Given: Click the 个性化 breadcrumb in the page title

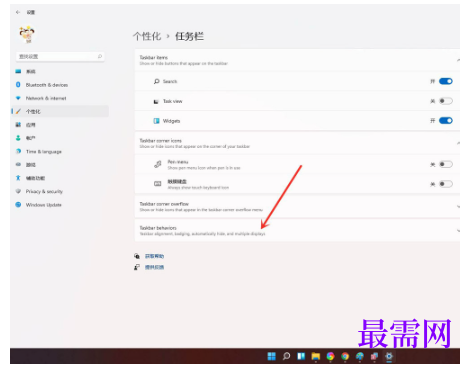Looking at the screenshot, I should click(147, 36).
